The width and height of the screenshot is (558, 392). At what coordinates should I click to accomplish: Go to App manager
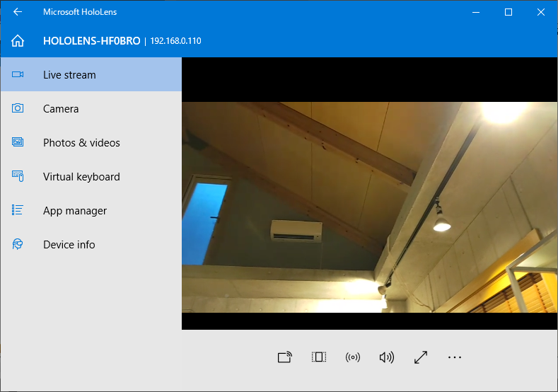[x=75, y=211]
